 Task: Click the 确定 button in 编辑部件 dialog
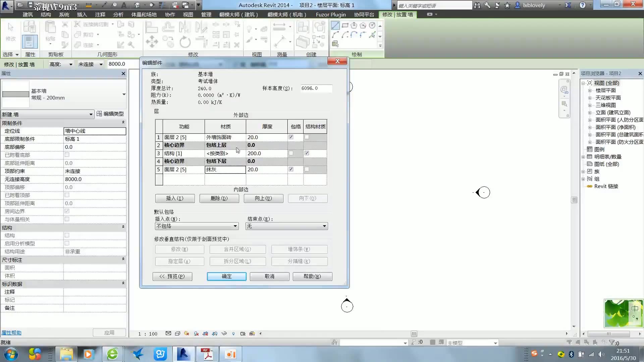coord(226,276)
